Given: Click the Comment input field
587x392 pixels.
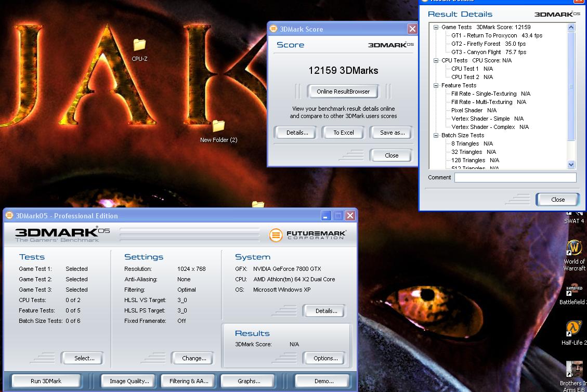Looking at the screenshot, I should click(x=515, y=177).
